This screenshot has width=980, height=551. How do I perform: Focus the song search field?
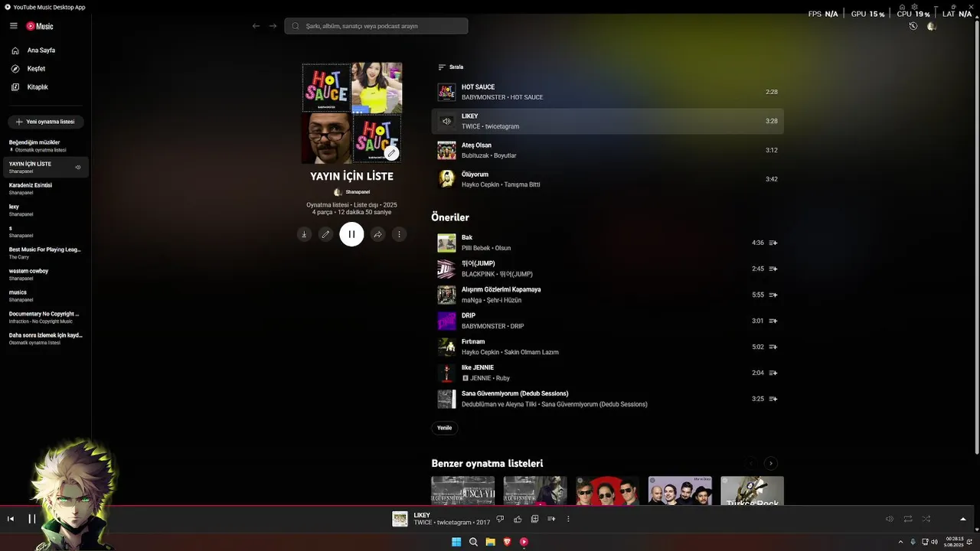click(x=376, y=26)
